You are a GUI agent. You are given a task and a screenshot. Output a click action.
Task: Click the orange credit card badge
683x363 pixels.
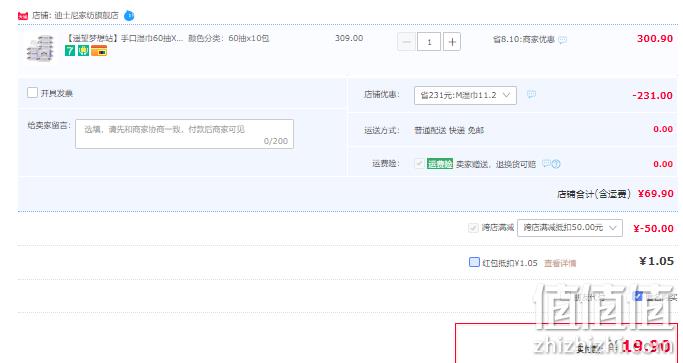(x=99, y=51)
